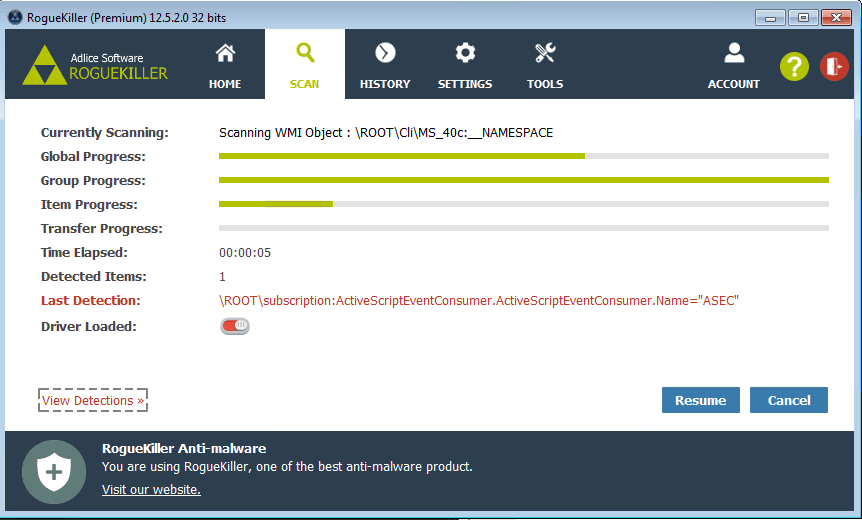
Task: Click the green help question mark icon
Action: click(x=794, y=66)
